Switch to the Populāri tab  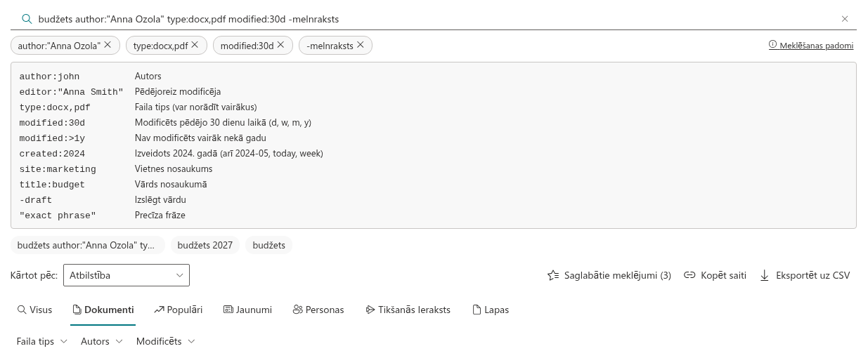[179, 310]
